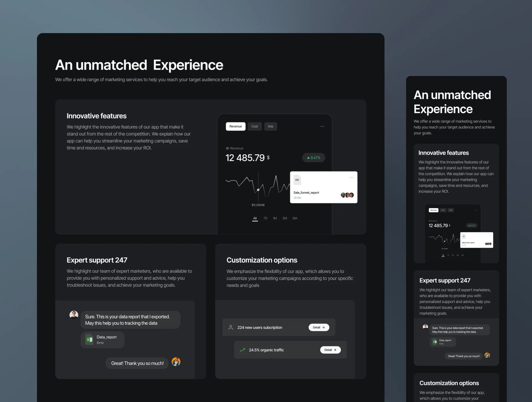The image size is (532, 402).
Task: Click the mobile preview Sale_funnel_report card
Action: 476,240
